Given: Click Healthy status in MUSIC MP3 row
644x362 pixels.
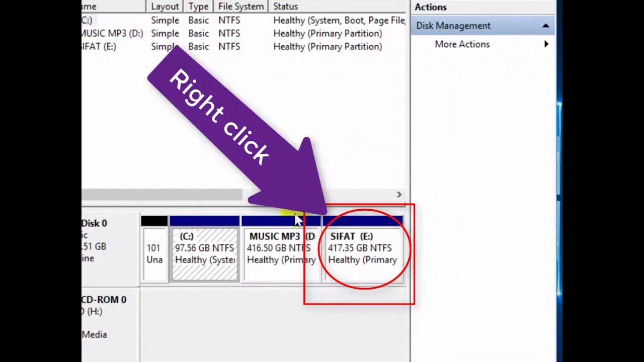Looking at the screenshot, I should [328, 33].
